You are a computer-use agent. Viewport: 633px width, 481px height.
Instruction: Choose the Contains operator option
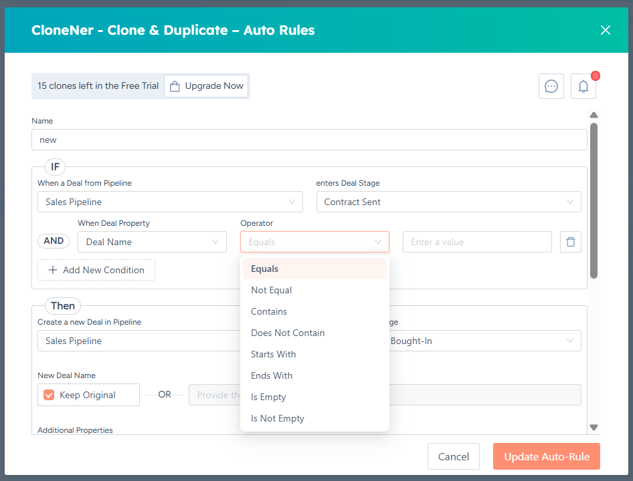coord(314,312)
